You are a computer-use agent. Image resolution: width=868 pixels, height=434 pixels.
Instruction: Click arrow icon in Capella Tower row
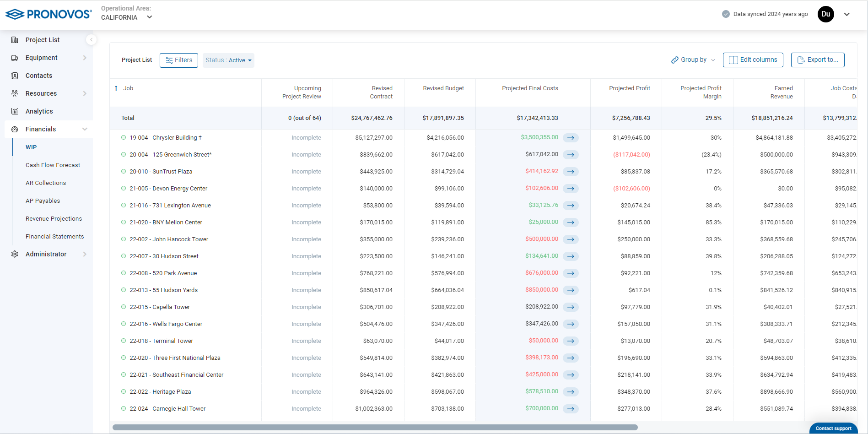pos(571,307)
